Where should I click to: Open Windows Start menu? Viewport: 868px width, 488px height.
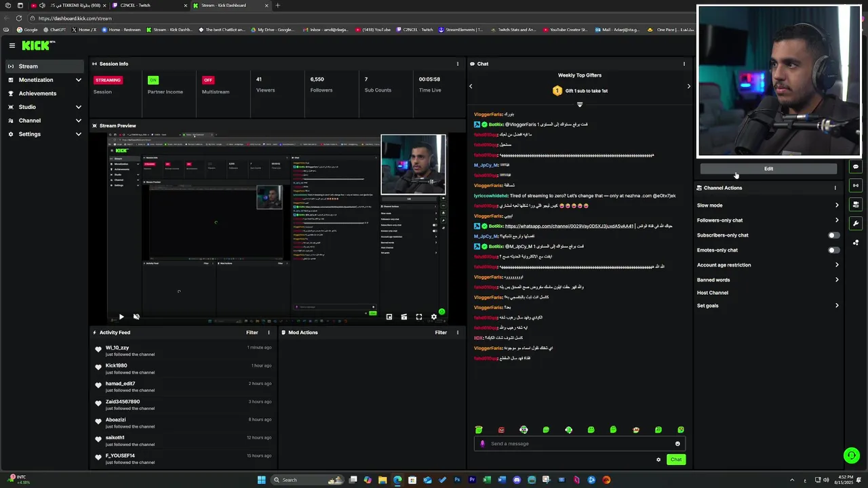261,480
